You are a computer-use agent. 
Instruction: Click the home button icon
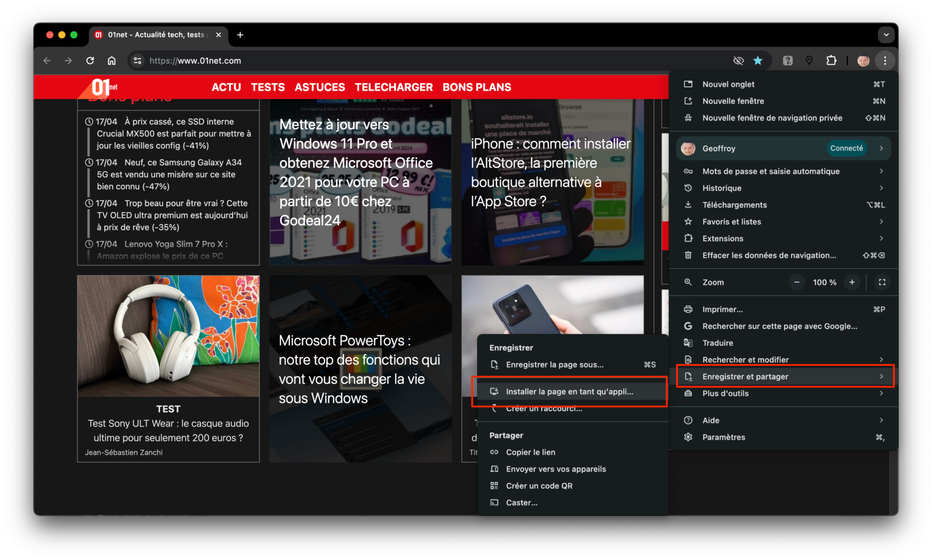tap(112, 61)
